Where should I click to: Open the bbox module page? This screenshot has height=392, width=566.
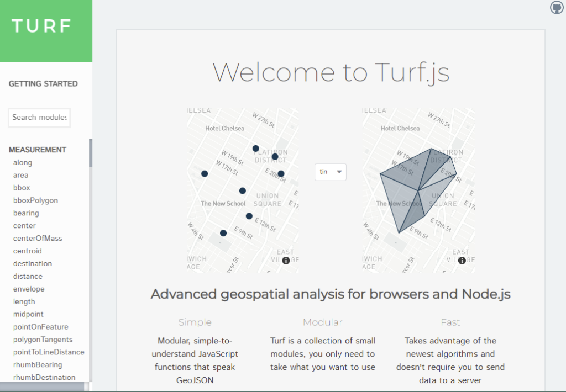click(22, 188)
